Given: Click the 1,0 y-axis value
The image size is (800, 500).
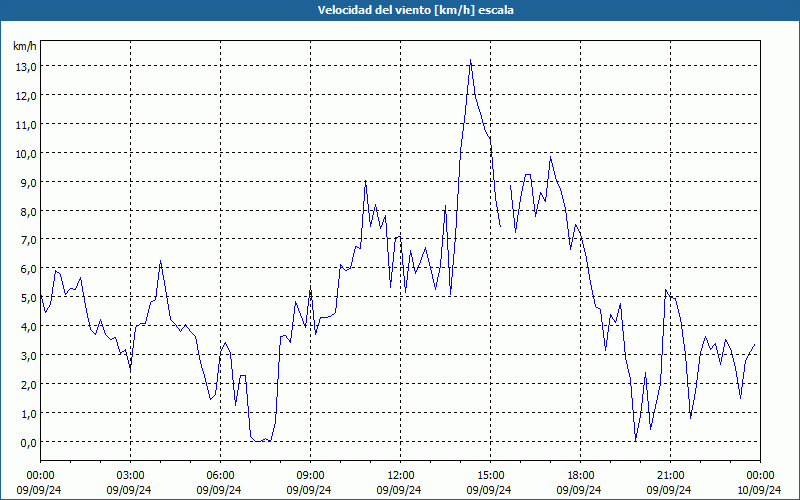Looking at the screenshot, I should click(29, 414).
